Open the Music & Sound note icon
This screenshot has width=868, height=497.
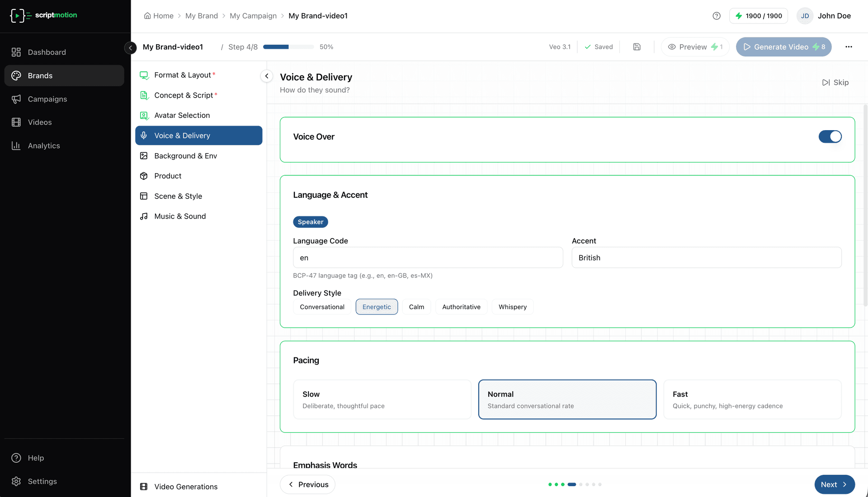coord(144,216)
